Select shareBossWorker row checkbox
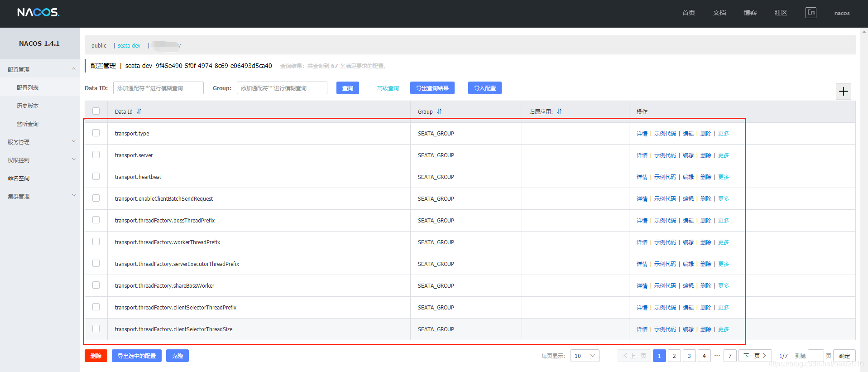Image resolution: width=868 pixels, height=372 pixels. 96,285
